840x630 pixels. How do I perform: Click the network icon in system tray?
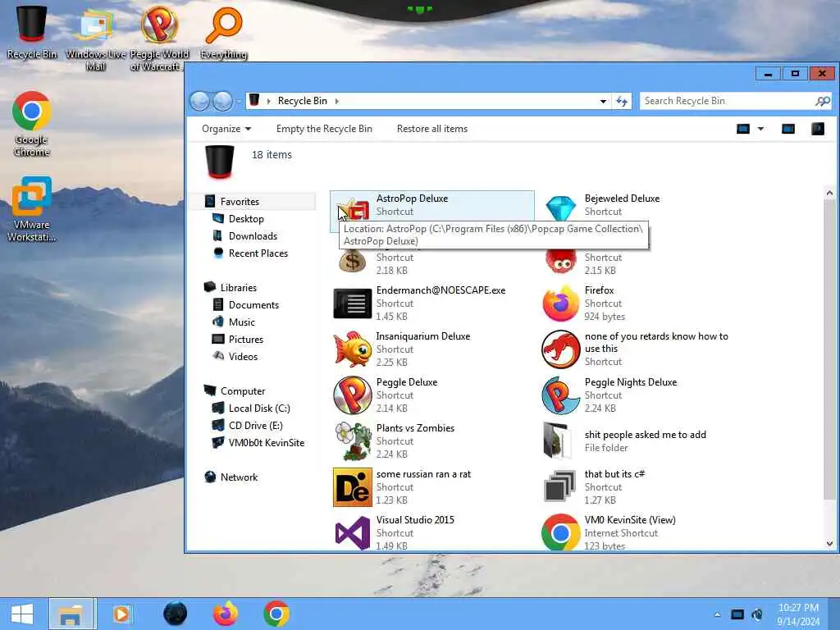[737, 614]
